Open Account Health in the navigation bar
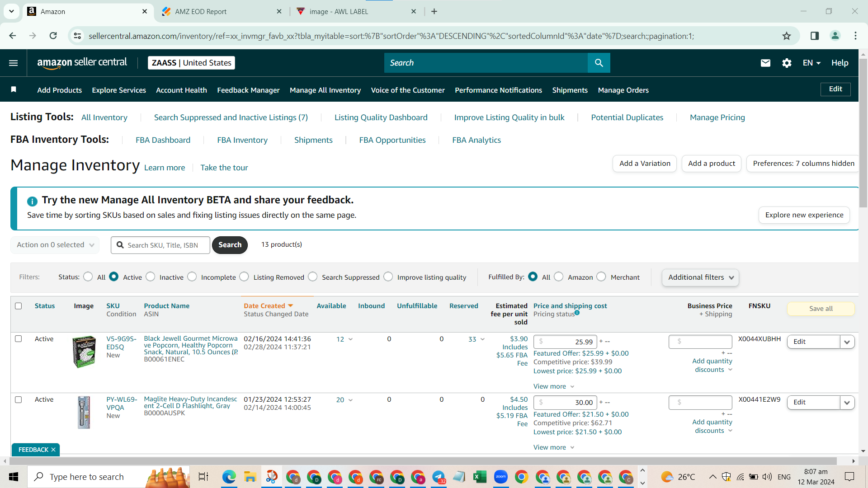Viewport: 868px width, 488px height. click(181, 90)
